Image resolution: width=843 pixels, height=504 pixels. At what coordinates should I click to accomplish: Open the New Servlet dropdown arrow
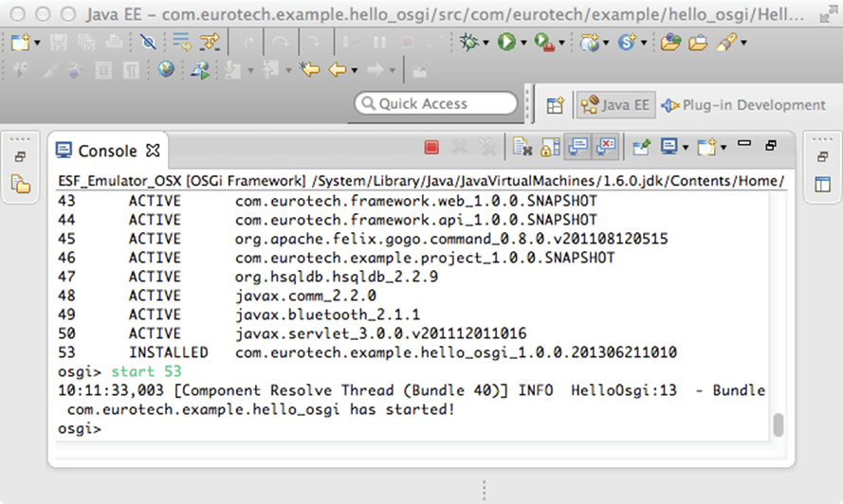pos(644,43)
